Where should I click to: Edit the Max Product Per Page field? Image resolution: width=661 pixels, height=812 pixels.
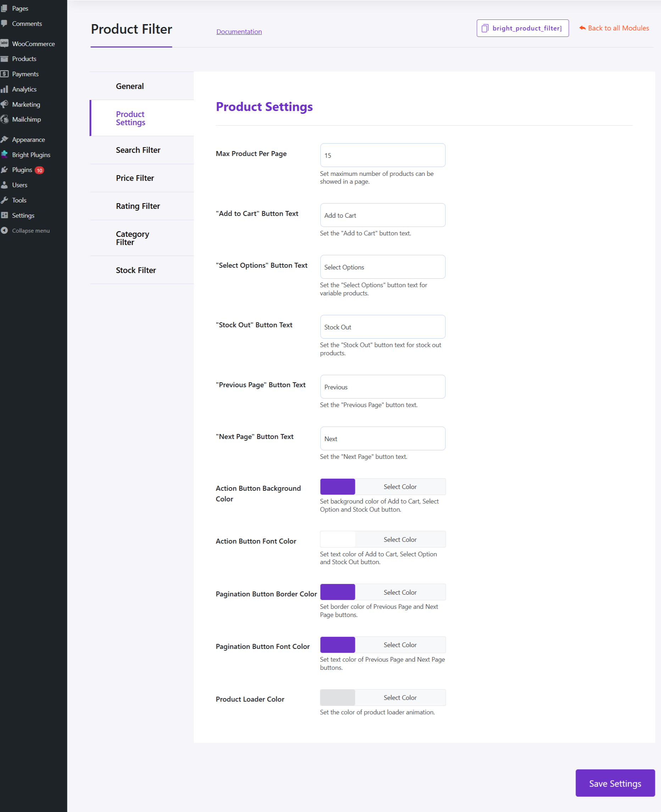click(x=382, y=155)
